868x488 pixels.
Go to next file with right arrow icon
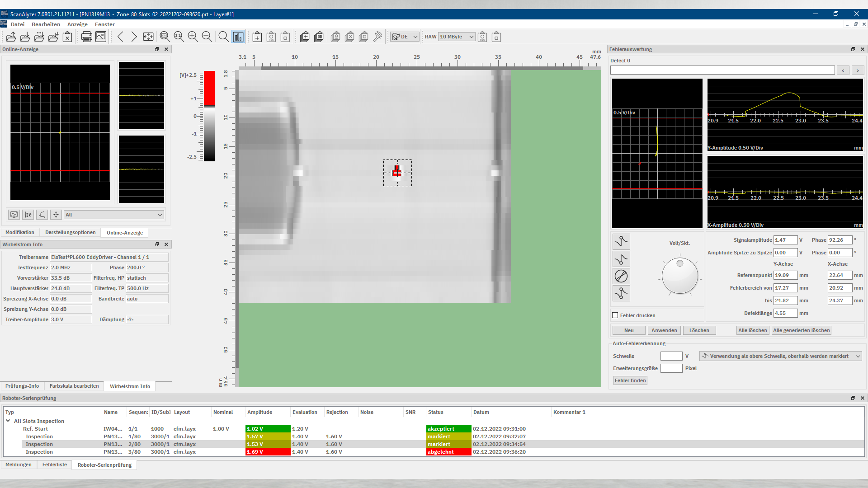[134, 37]
